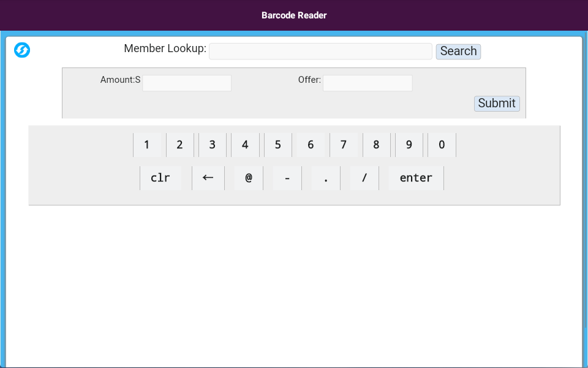
Task: Tap the slash key on keypad
Action: click(x=364, y=178)
